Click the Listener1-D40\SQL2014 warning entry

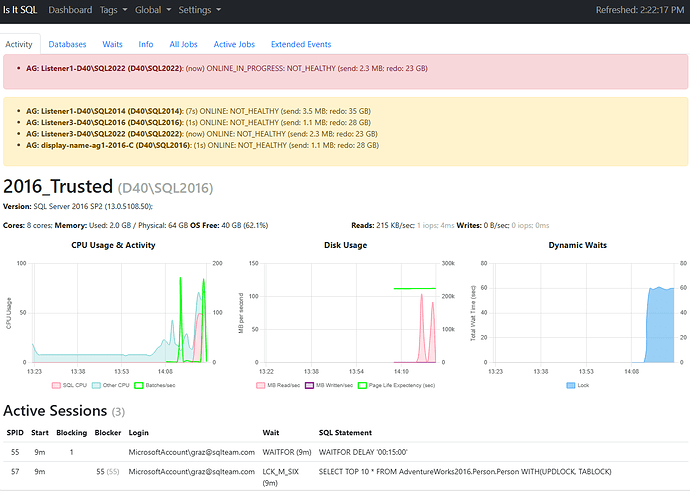pos(198,111)
